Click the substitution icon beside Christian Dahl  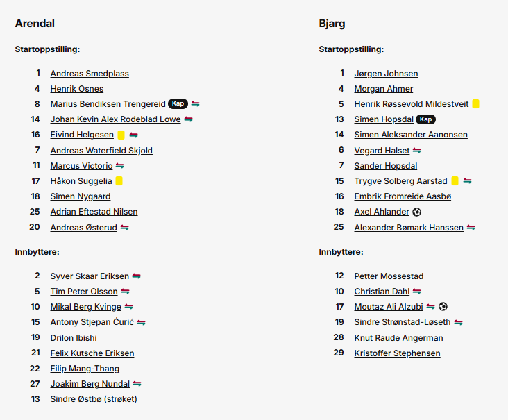[x=416, y=292]
